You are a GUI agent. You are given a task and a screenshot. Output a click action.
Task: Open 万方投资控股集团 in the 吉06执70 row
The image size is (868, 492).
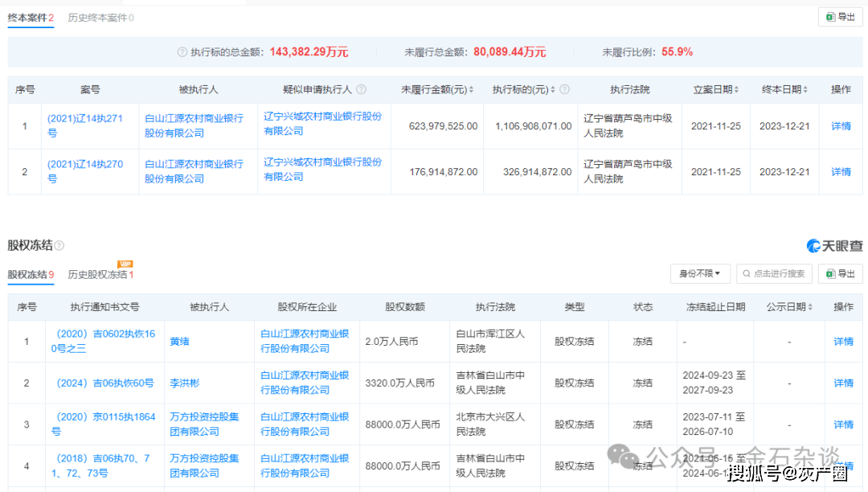point(204,466)
